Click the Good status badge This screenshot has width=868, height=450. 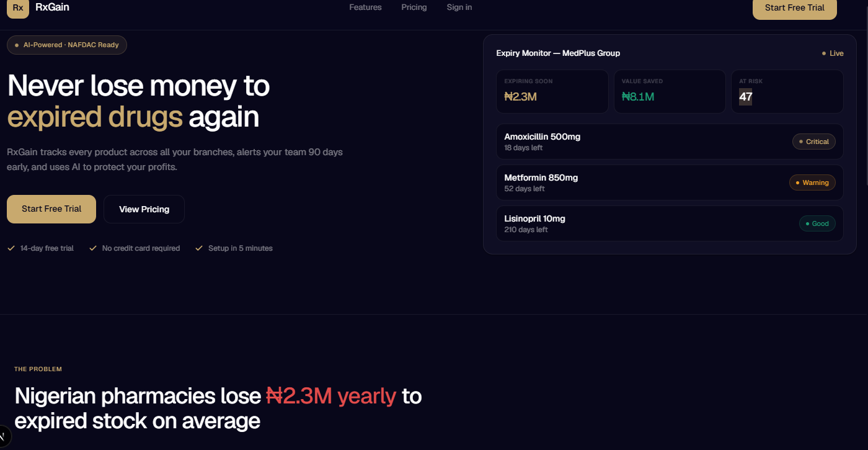(x=817, y=223)
